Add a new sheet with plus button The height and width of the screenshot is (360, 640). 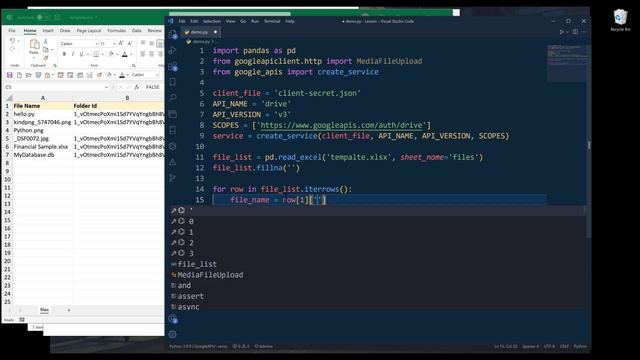coord(69,310)
